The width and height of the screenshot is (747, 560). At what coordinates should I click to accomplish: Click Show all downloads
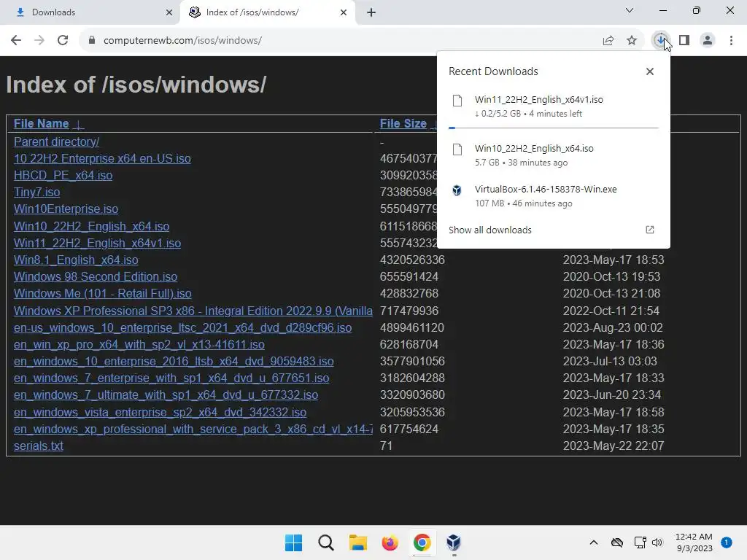489,230
